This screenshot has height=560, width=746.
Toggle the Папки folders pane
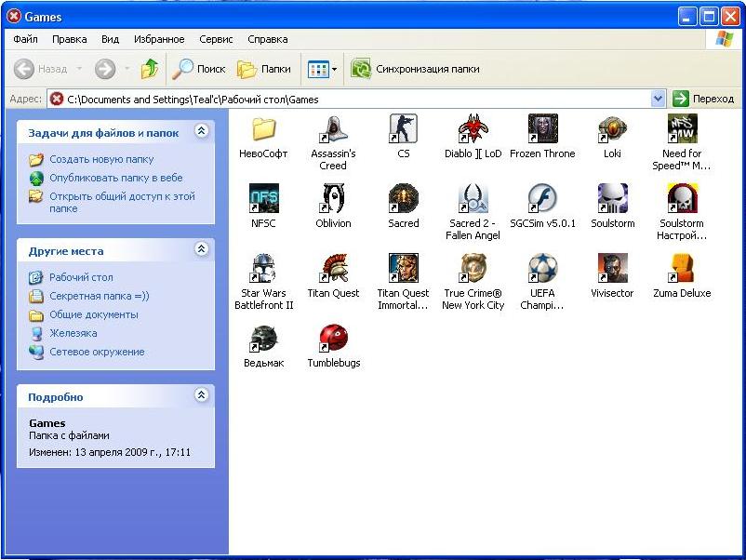pyautogui.click(x=264, y=69)
